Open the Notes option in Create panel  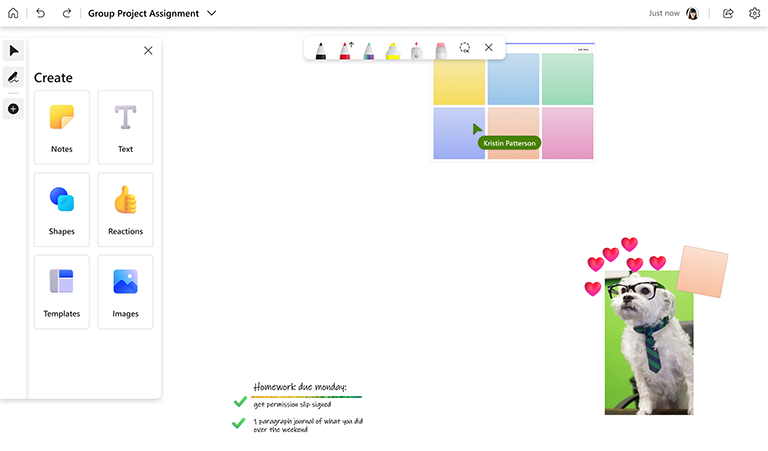tap(62, 127)
